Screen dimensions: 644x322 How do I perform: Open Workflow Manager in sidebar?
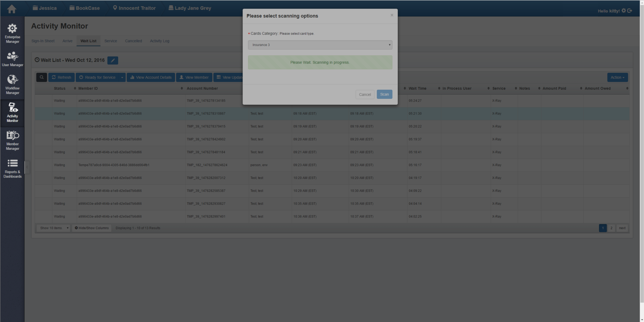pyautogui.click(x=12, y=85)
